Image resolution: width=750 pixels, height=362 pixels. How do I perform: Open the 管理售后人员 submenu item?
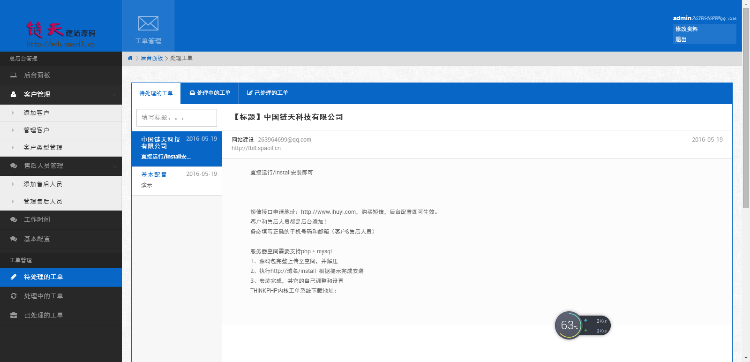pos(61,202)
